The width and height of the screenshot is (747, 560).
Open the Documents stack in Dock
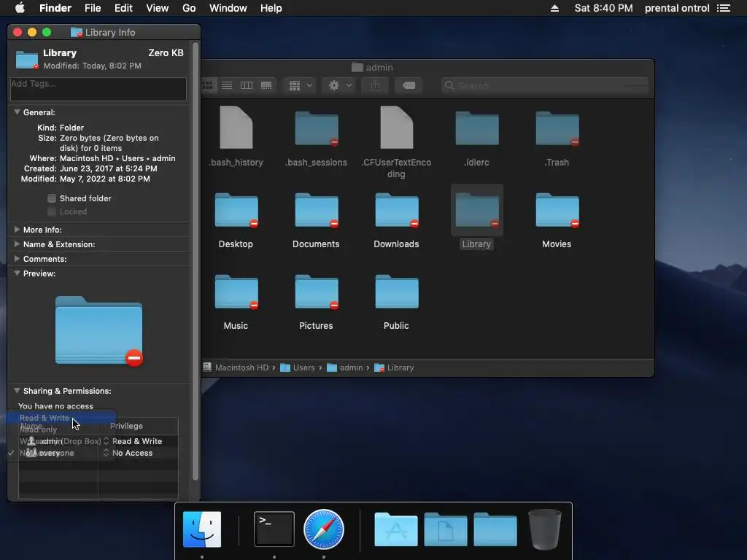pos(446,529)
